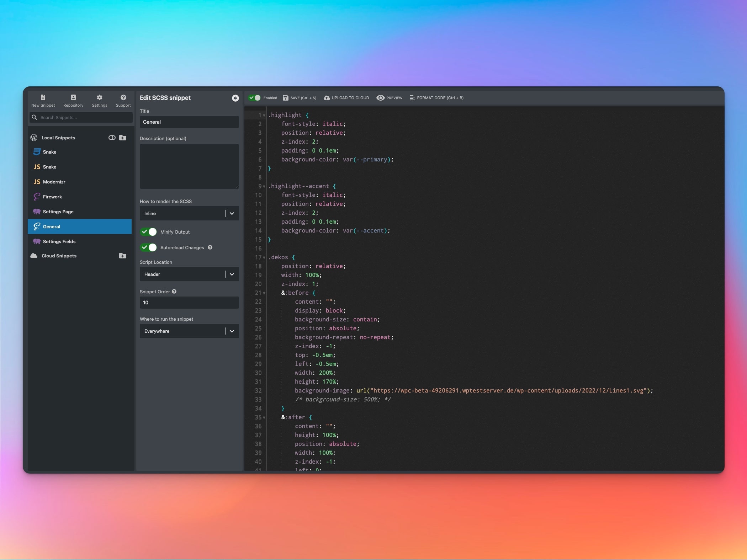Open the Settings Fields snippet
The width and height of the screenshot is (747, 560).
tap(59, 241)
